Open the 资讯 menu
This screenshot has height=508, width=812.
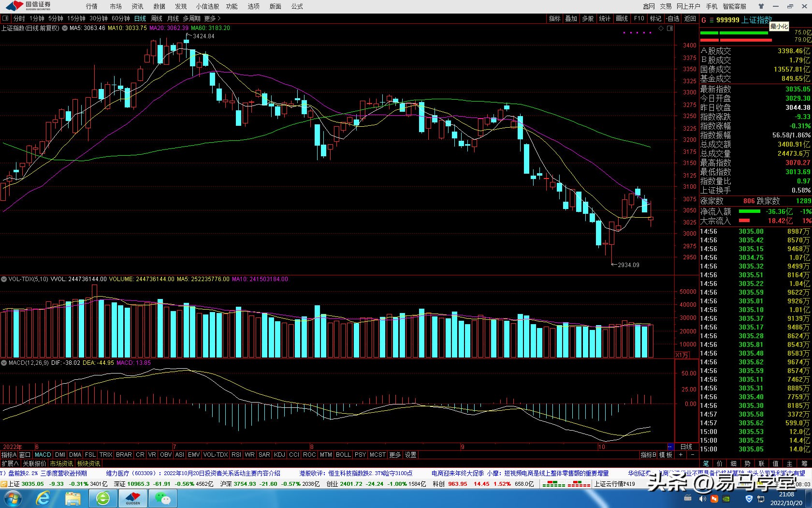[x=138, y=6]
